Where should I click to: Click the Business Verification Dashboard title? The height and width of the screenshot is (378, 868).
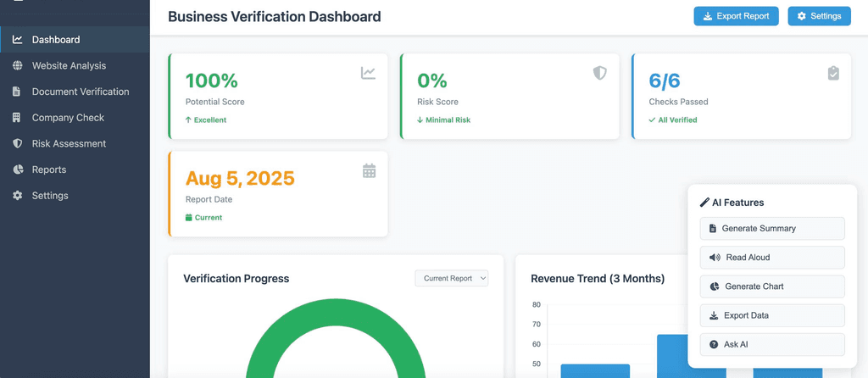[x=274, y=17]
